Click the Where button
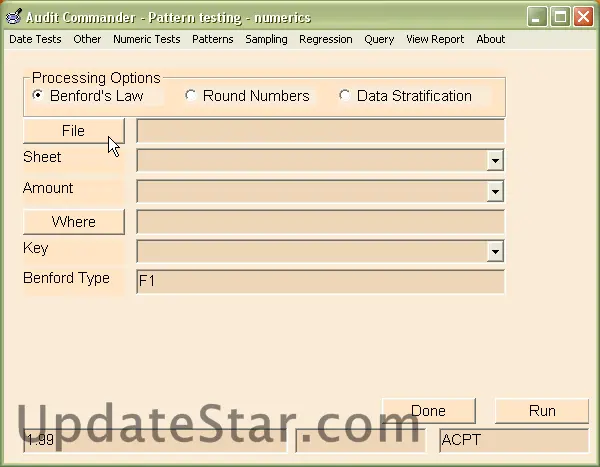This screenshot has width=600, height=467. coord(73,222)
